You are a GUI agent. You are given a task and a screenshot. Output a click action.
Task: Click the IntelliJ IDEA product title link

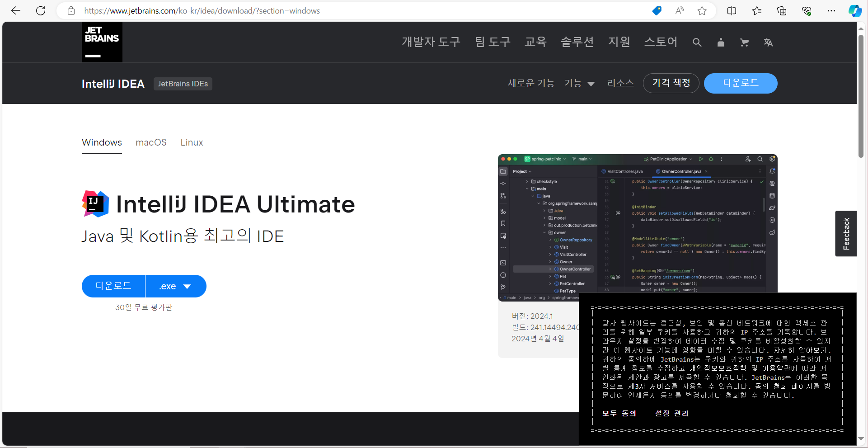tap(113, 84)
